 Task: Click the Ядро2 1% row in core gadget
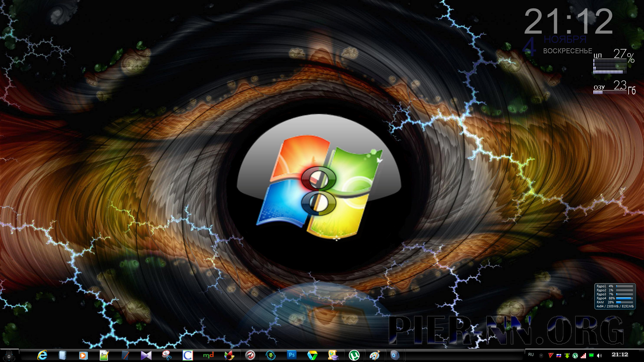[615, 290]
